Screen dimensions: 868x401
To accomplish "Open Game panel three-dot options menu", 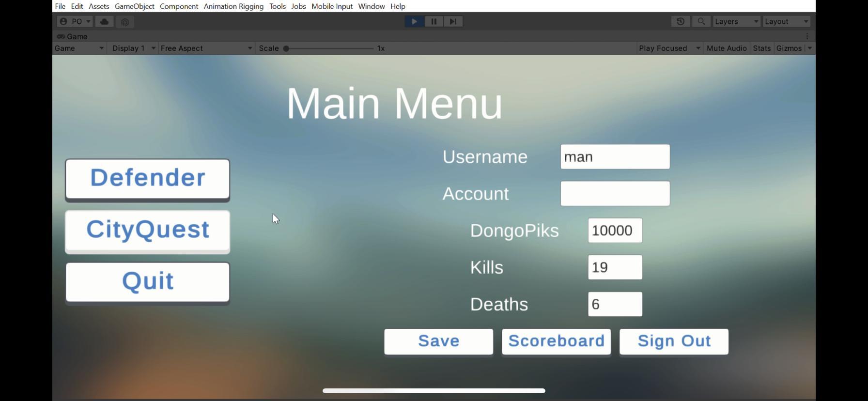I will coord(807,36).
